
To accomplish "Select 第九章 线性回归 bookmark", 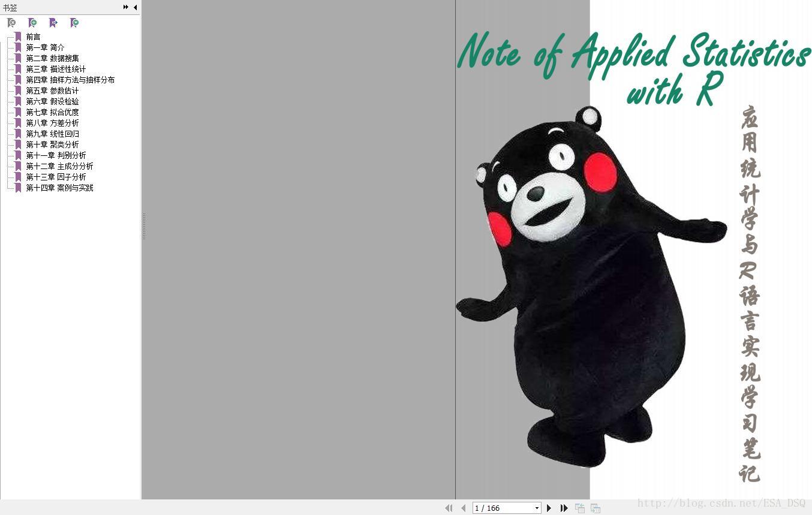I will (x=52, y=134).
